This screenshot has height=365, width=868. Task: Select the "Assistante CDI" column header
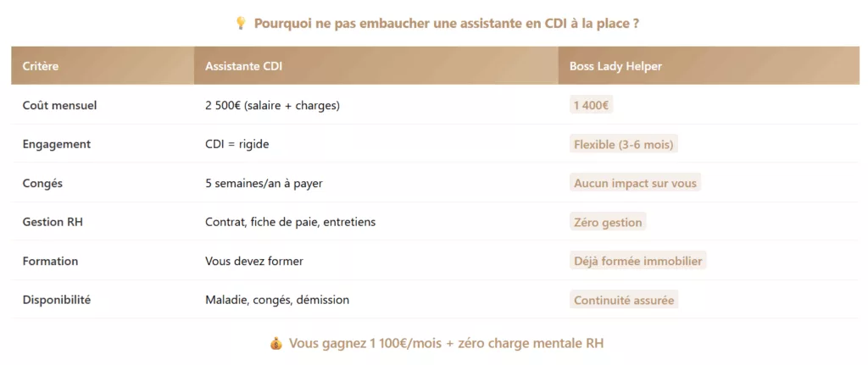[243, 66]
